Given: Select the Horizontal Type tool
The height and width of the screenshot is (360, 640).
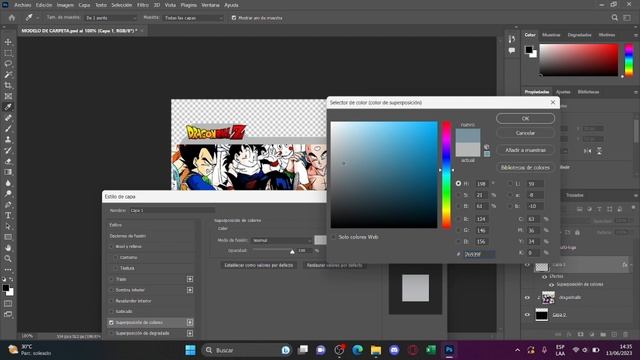Looking at the screenshot, I should 8,215.
